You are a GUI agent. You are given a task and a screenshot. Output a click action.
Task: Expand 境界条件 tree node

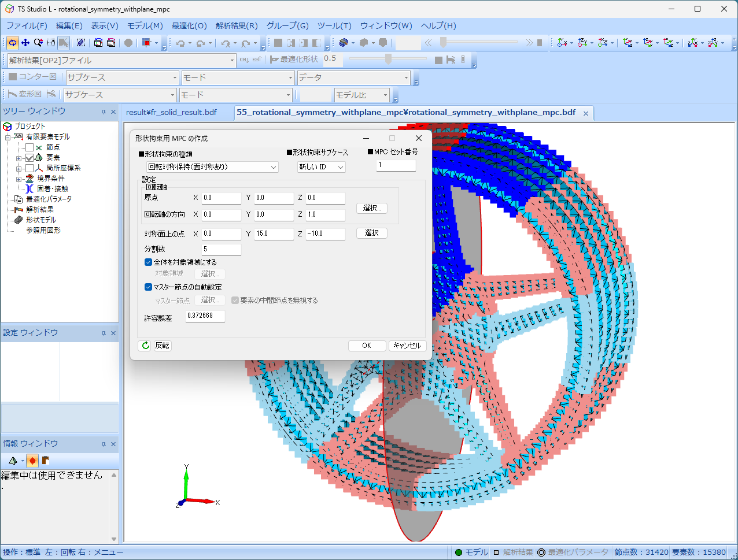(x=19, y=179)
